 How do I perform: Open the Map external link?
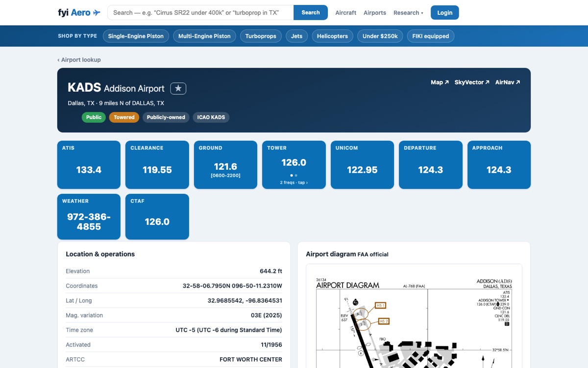click(x=440, y=82)
